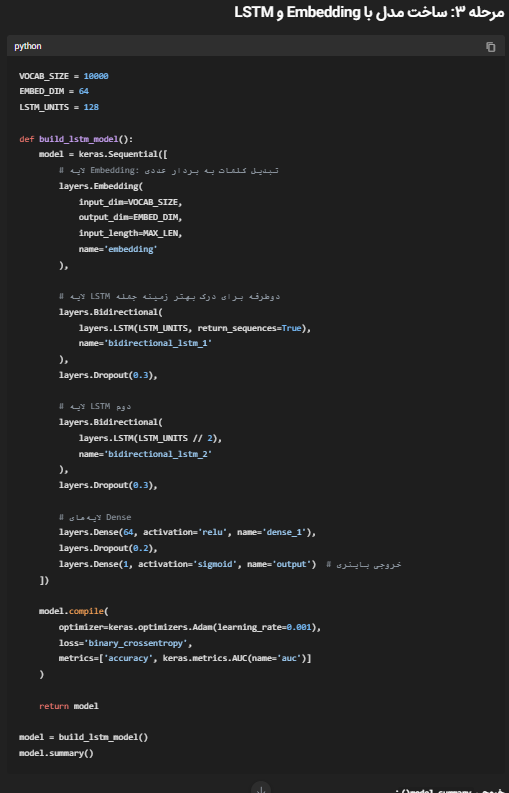The height and width of the screenshot is (793, 509).
Task: Click the python language label
Action: tap(28, 46)
